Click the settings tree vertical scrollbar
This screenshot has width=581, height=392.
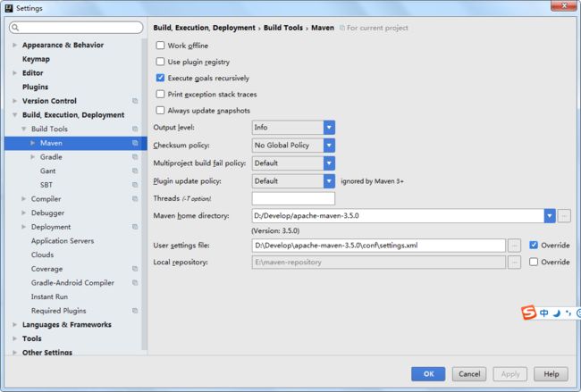144,194
